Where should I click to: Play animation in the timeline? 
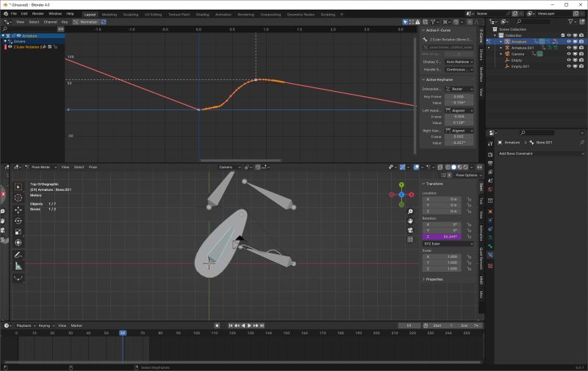tap(249, 325)
